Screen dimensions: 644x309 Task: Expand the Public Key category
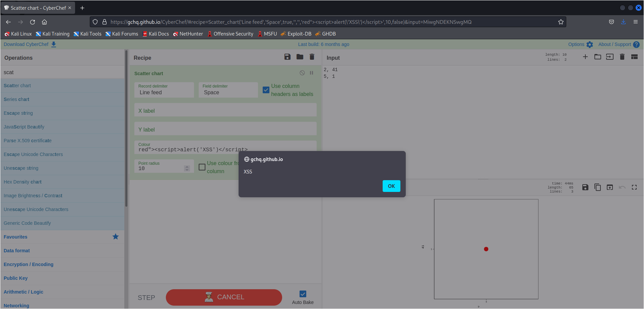coord(62,278)
